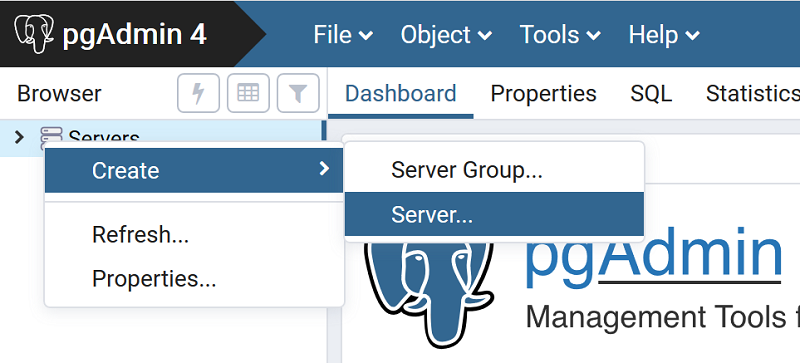
Task: Open the Help menu
Action: click(664, 35)
